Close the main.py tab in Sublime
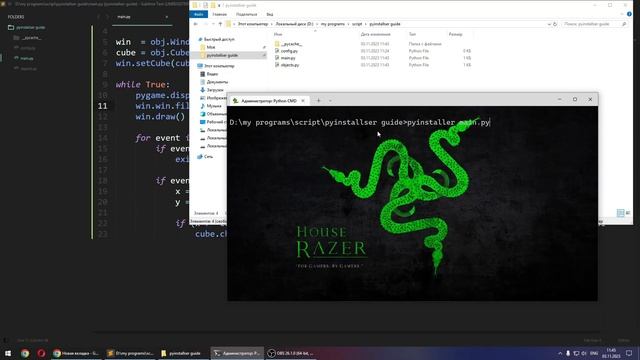The height and width of the screenshot is (360, 640). 167,17
